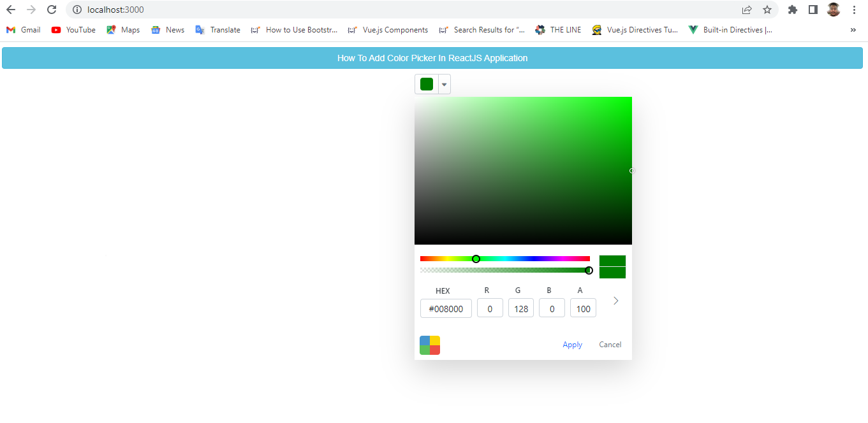Screen dimensions: 868x423
Task: Click the green selected color button
Action: click(427, 84)
